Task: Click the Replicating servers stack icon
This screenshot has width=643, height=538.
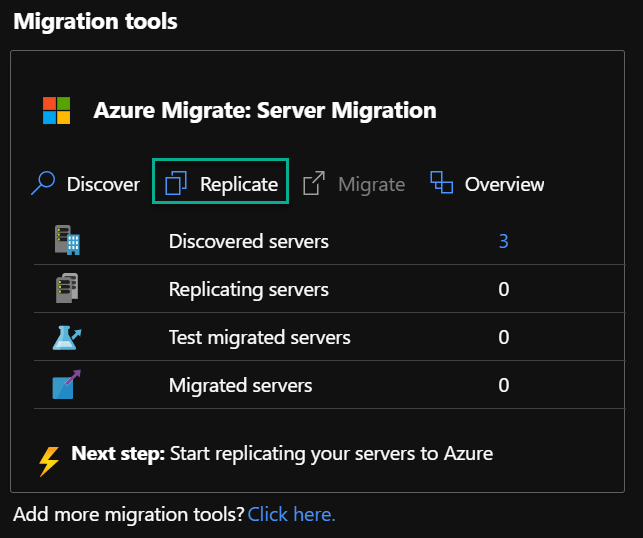Action: pos(67,288)
